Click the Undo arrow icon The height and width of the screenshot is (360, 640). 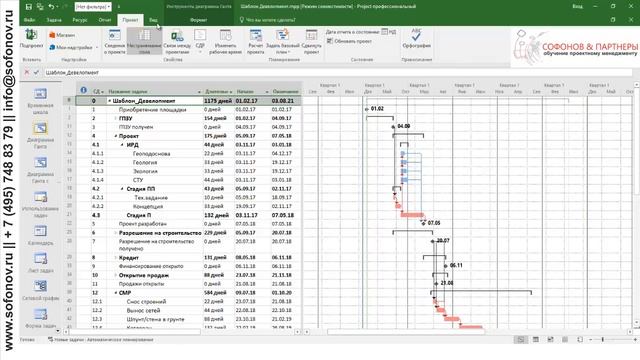[x=51, y=7]
